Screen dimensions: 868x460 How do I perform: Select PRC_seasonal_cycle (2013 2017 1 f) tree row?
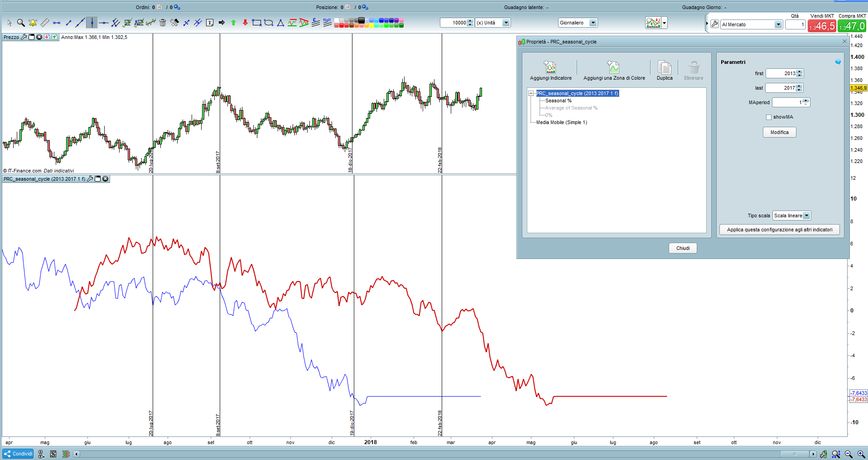[x=578, y=93]
